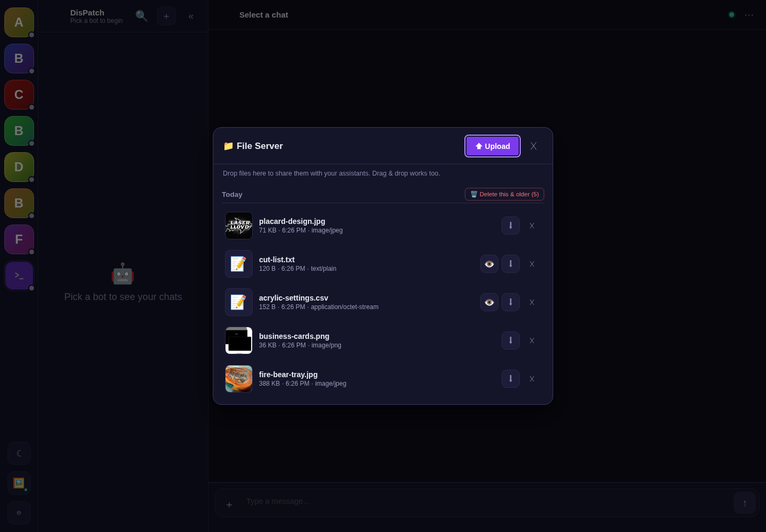The image size is (766, 532).
Task: Select brown-gold bot avatar B
Action: (x=19, y=203)
